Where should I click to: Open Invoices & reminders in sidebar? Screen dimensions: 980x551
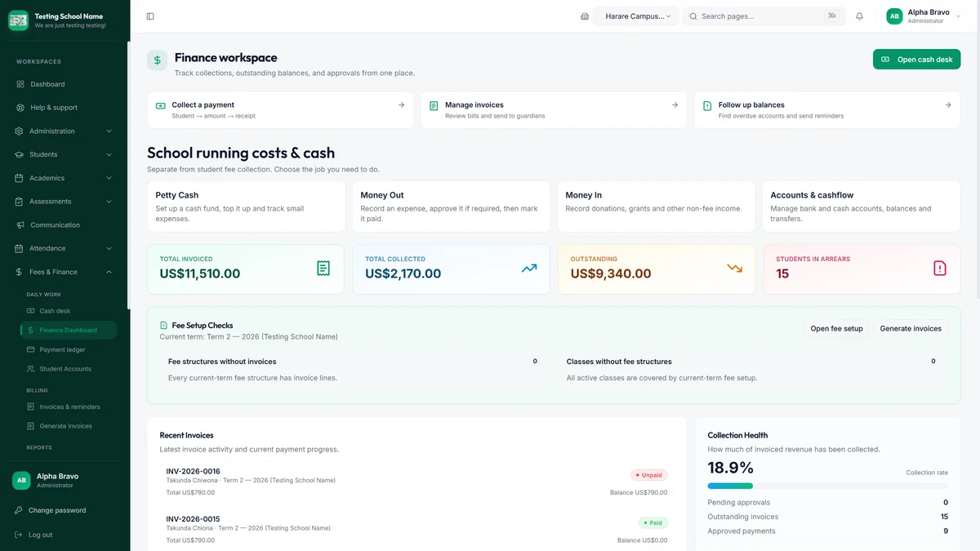(69, 407)
